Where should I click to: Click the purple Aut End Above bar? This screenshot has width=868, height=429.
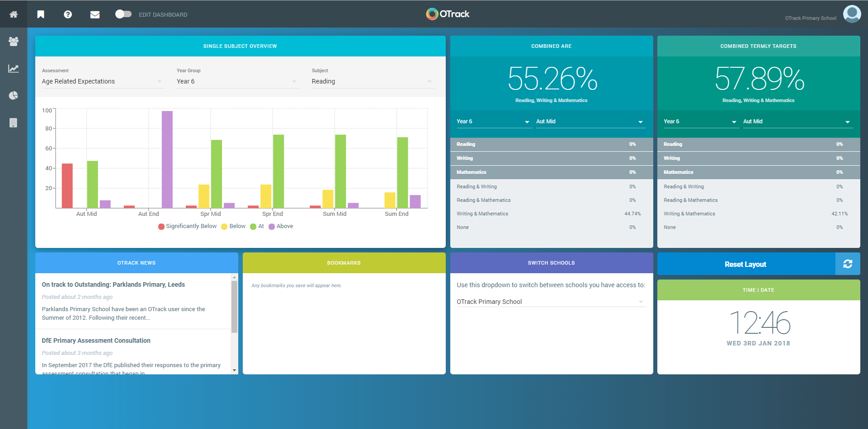pos(167,159)
